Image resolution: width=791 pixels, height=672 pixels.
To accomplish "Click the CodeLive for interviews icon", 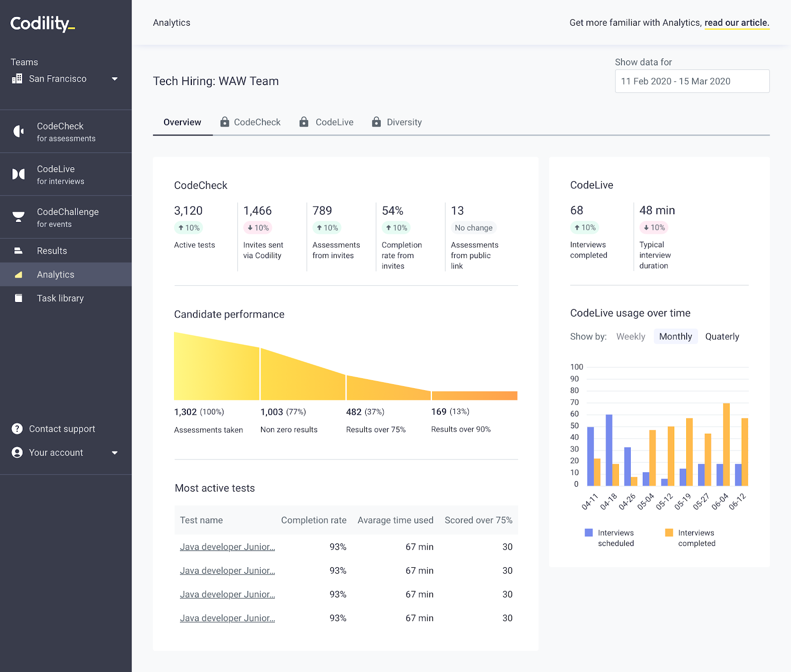I will pos(18,174).
